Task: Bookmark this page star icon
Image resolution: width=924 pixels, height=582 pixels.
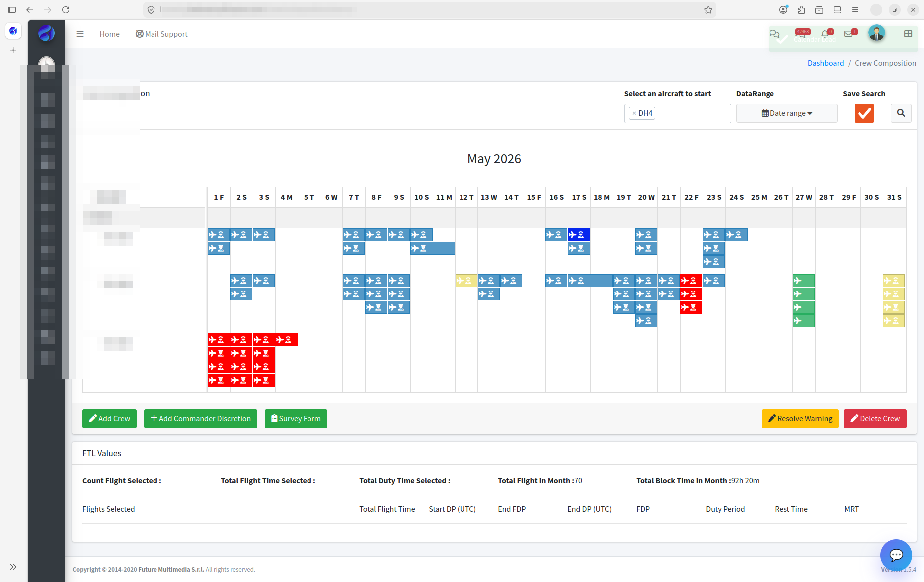Action: point(708,10)
